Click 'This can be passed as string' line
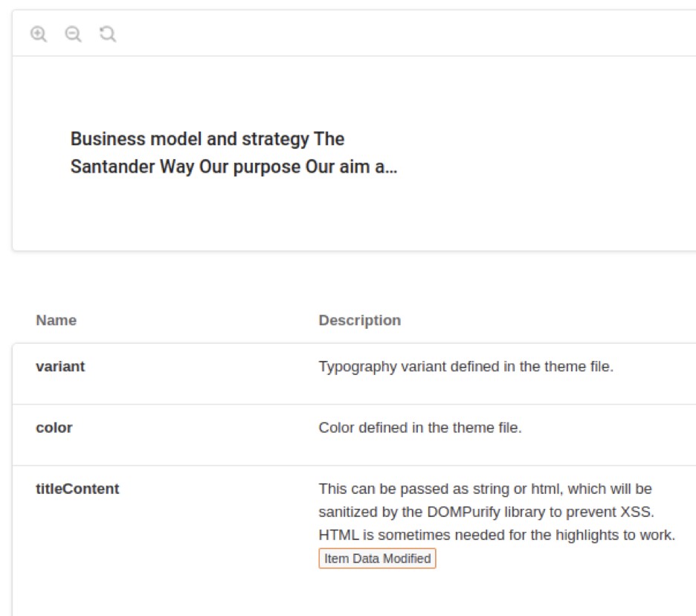 pos(485,489)
